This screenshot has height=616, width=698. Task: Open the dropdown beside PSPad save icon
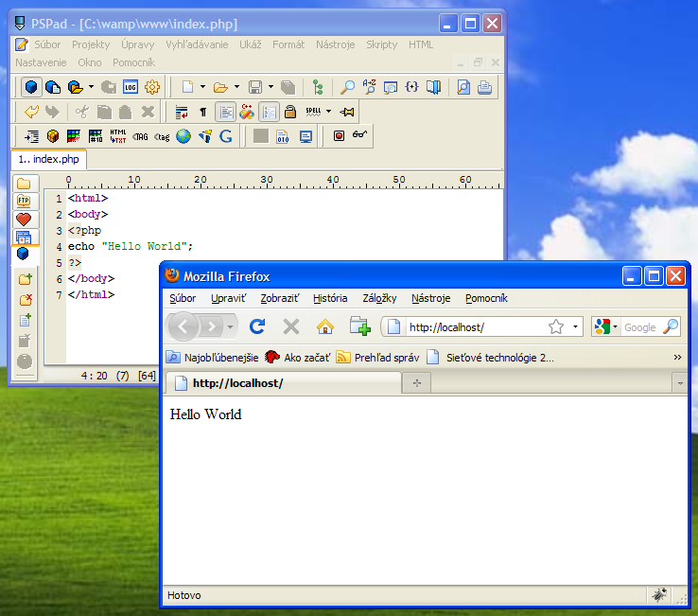tap(270, 87)
